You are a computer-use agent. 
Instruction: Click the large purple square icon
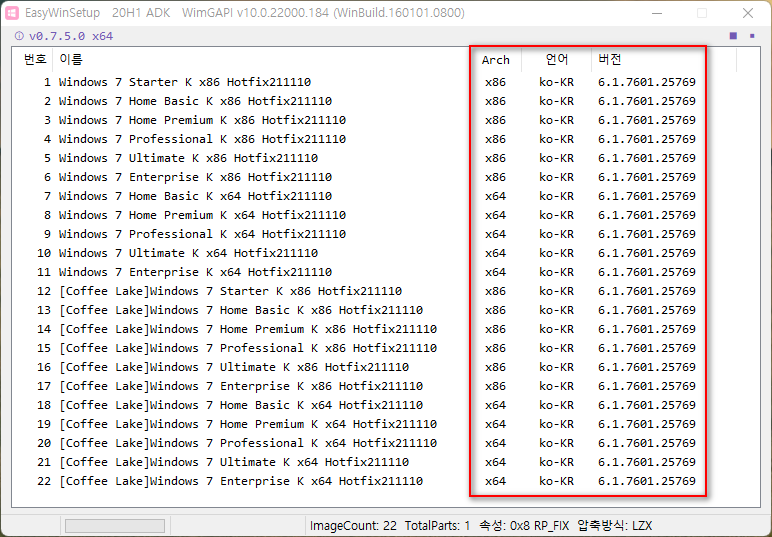click(x=733, y=36)
